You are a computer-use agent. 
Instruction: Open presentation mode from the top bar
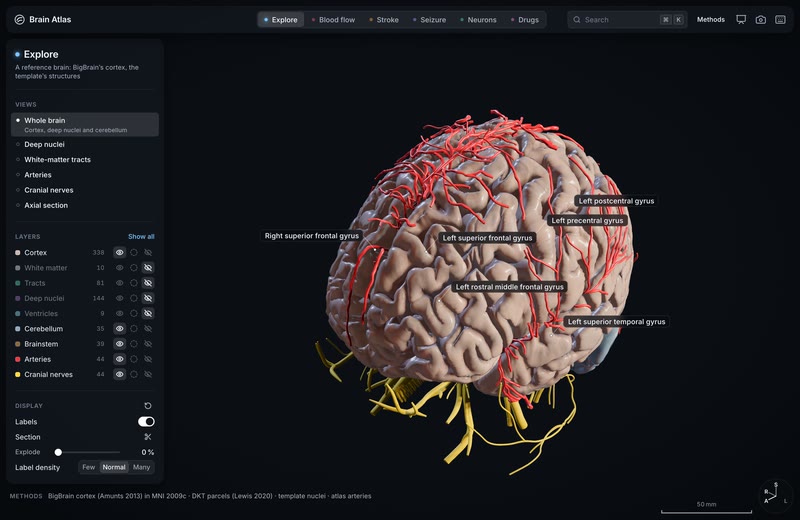[741, 19]
